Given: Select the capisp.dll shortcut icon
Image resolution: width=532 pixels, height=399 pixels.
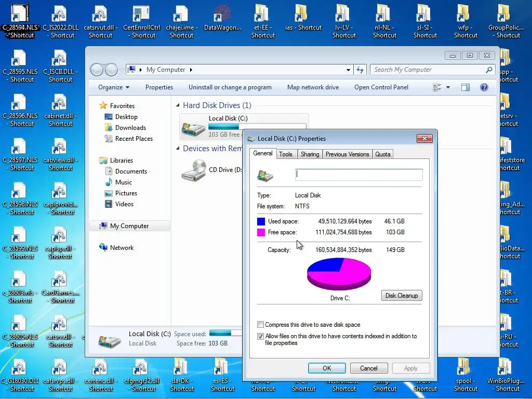Looking at the screenshot, I should (60, 242).
